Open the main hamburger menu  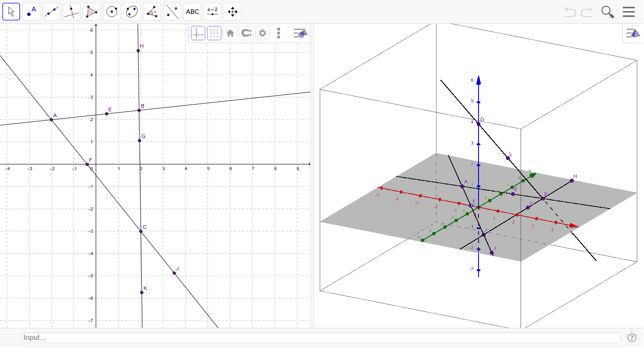(x=629, y=12)
